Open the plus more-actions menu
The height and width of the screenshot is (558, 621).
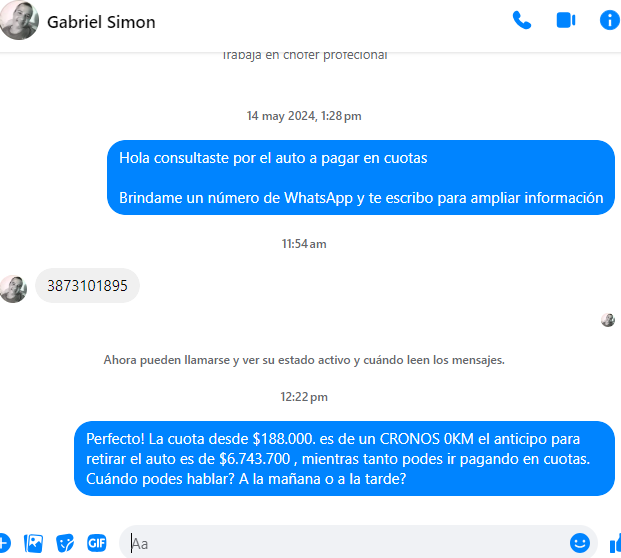(x=4, y=543)
